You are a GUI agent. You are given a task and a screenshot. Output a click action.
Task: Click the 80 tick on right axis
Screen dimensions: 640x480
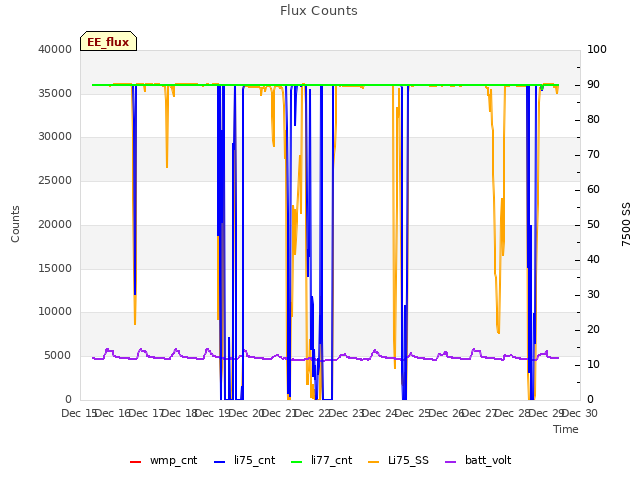click(593, 120)
